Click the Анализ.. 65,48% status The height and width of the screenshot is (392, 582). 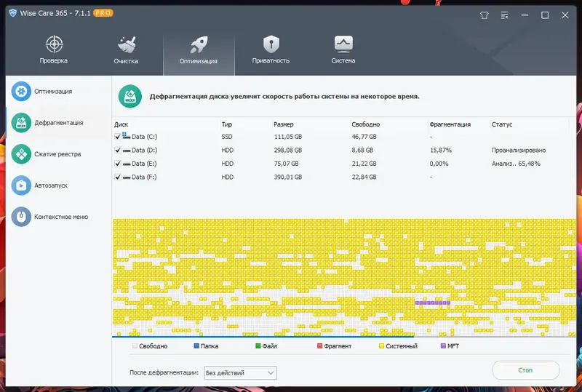(x=516, y=164)
